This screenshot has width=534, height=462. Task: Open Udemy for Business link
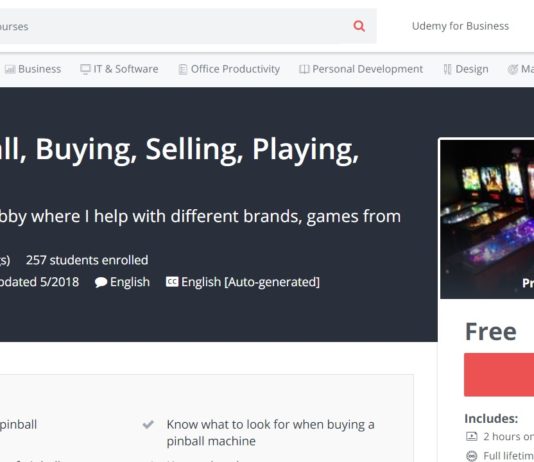[x=460, y=26]
